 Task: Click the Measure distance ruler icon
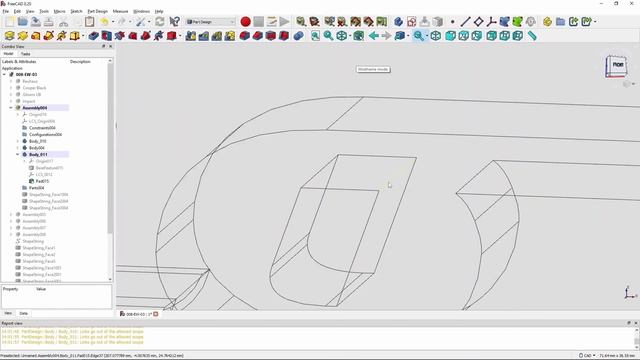[532, 36]
